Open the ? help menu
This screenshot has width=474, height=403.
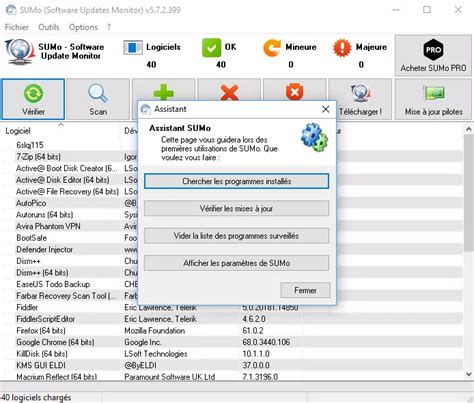coord(109,27)
